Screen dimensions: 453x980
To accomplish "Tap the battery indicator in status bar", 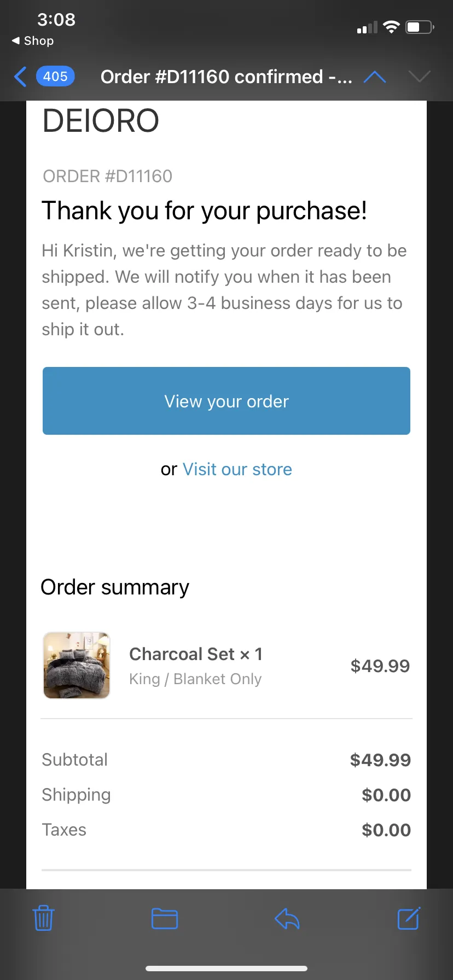I will pyautogui.click(x=420, y=27).
